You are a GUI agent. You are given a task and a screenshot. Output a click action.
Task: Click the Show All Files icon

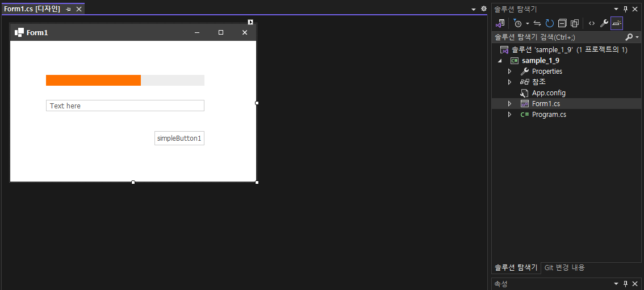[575, 23]
